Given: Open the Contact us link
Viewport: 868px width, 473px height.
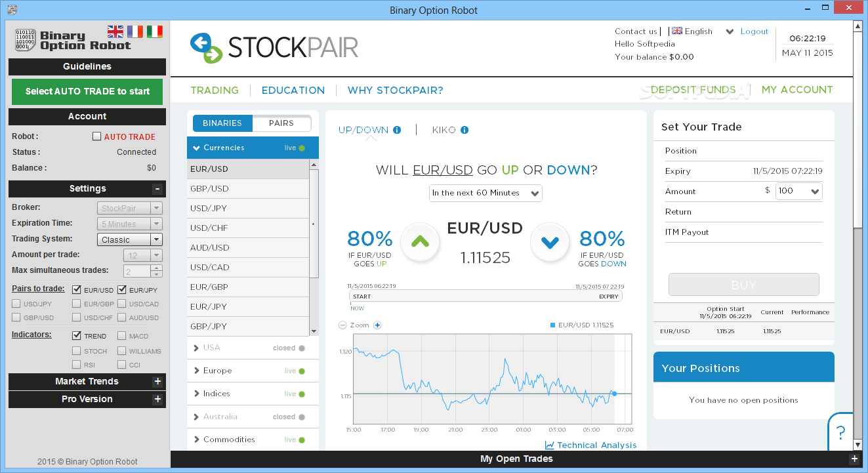Looking at the screenshot, I should click(636, 31).
